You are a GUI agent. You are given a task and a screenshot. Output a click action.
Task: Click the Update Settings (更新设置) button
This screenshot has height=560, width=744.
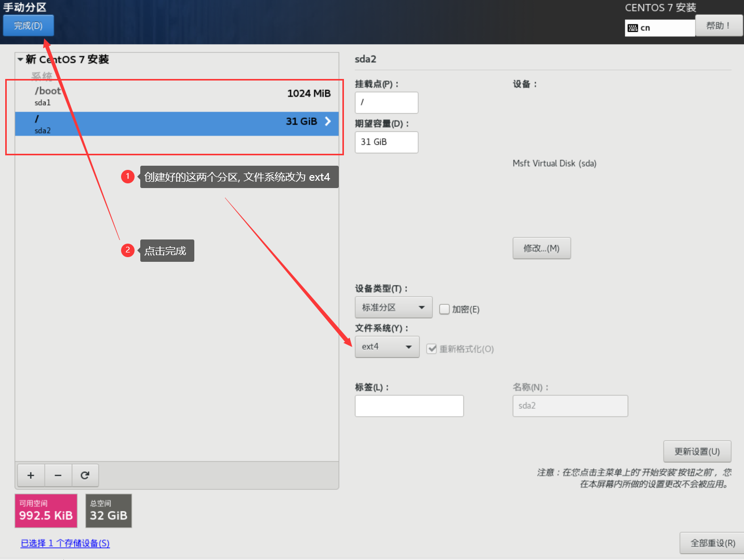click(697, 451)
